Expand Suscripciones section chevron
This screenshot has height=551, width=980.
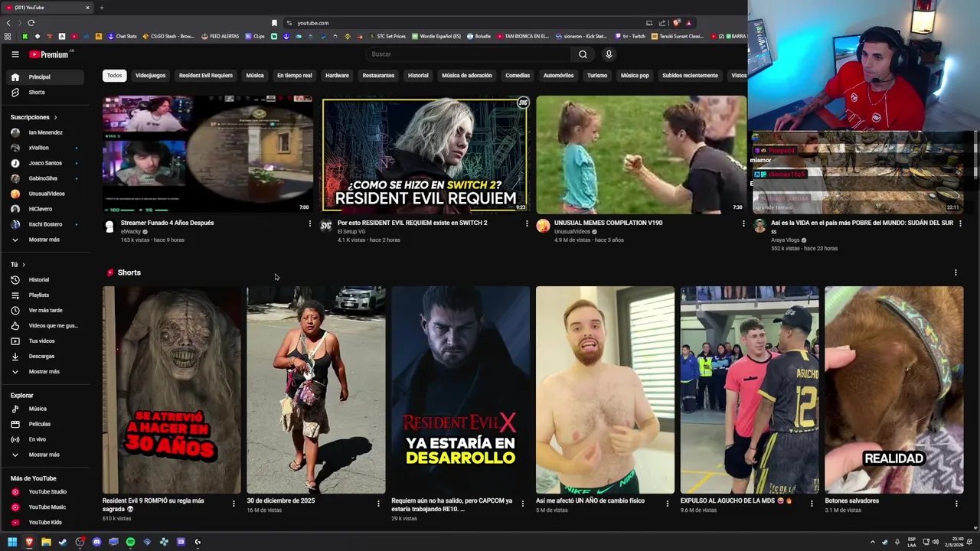point(55,117)
